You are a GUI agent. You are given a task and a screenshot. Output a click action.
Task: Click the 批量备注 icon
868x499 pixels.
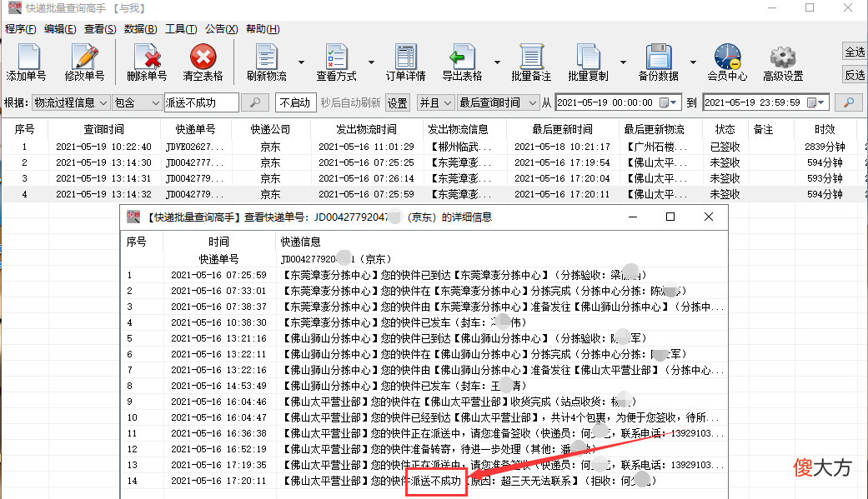[x=531, y=62]
